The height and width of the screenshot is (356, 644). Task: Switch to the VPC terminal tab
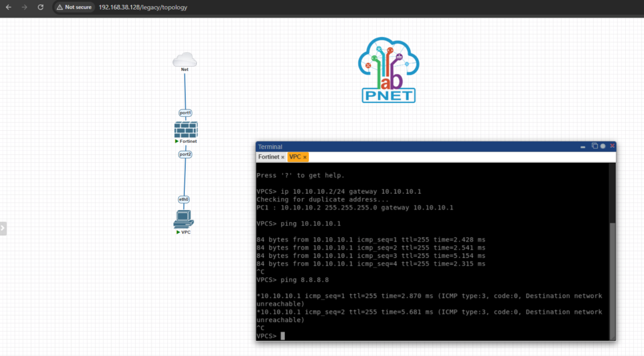tap(295, 157)
